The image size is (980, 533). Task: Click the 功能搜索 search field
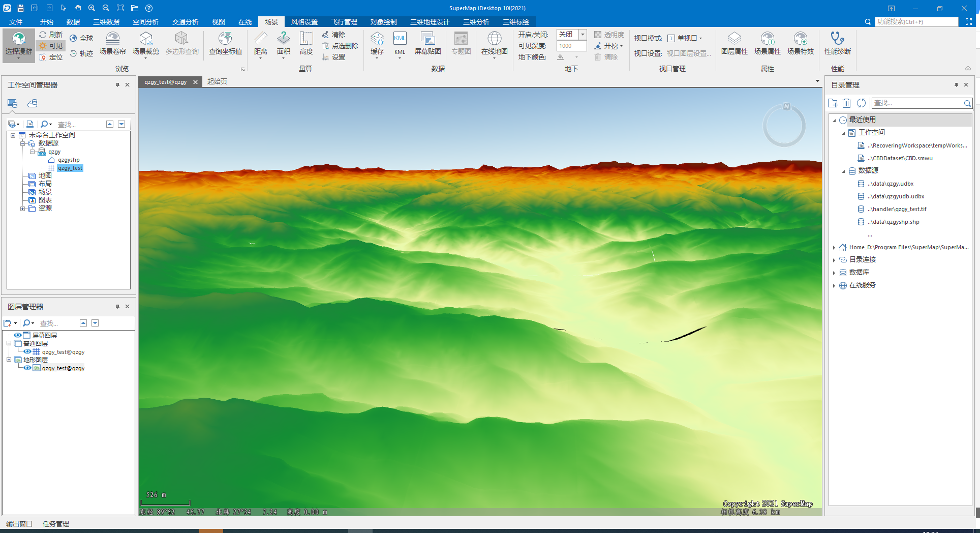pyautogui.click(x=916, y=22)
